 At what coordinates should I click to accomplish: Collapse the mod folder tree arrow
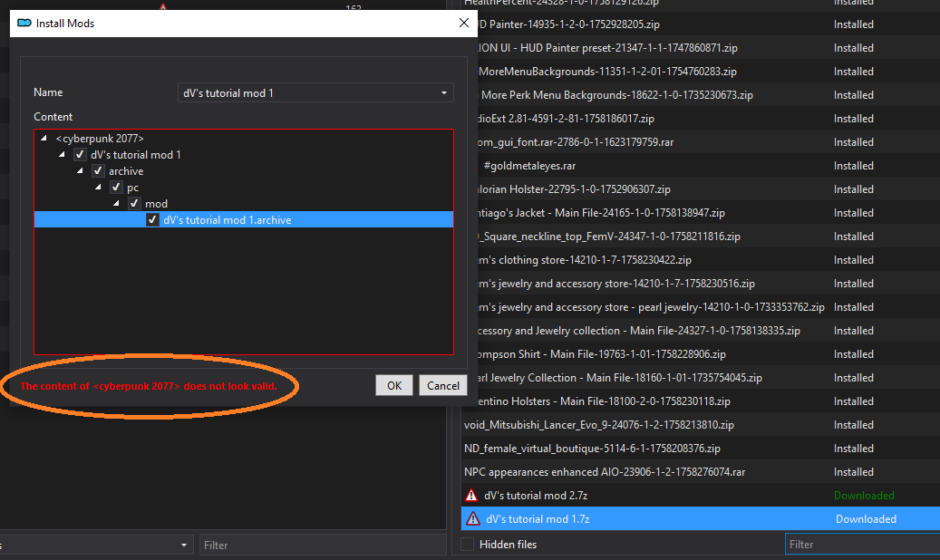coord(117,204)
